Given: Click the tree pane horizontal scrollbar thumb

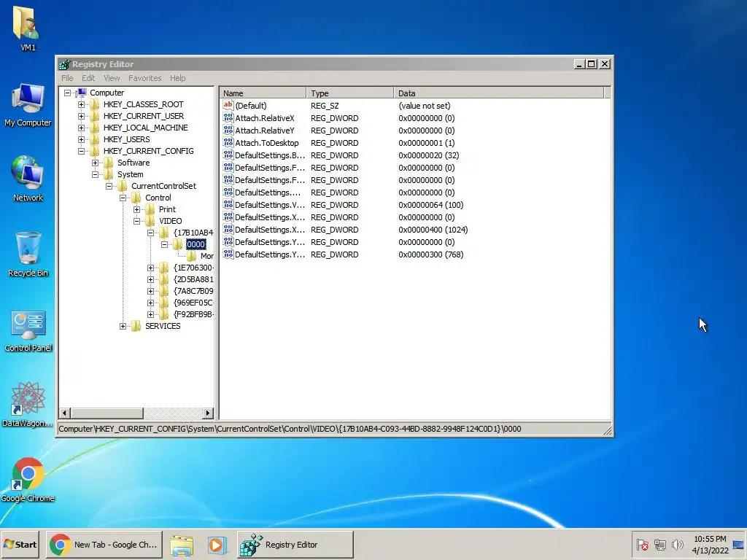Looking at the screenshot, I should [107, 413].
